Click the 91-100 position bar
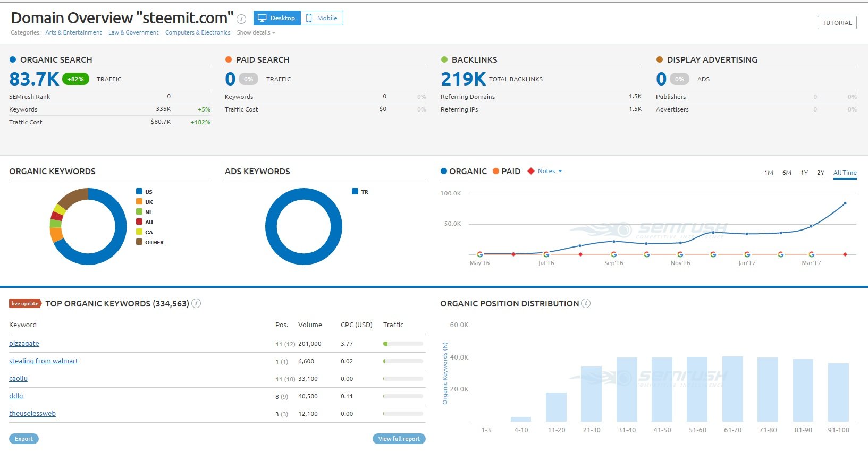The height and width of the screenshot is (452, 868). (838, 393)
